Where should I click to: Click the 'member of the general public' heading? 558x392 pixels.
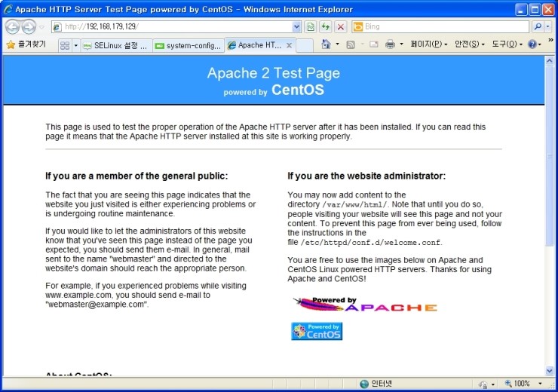(136, 176)
